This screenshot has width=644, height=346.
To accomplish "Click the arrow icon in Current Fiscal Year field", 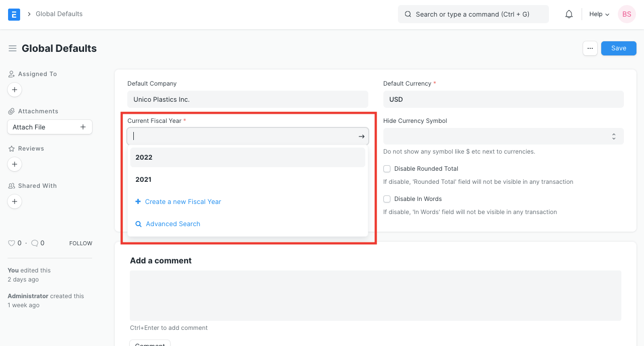I will pos(361,136).
